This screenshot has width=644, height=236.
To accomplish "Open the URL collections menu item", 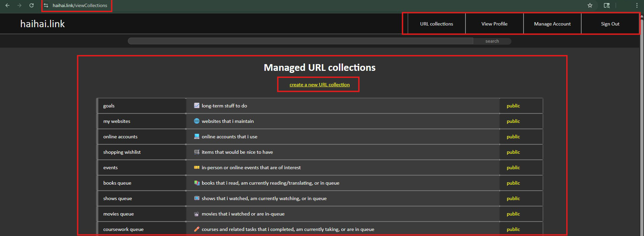I will [436, 24].
